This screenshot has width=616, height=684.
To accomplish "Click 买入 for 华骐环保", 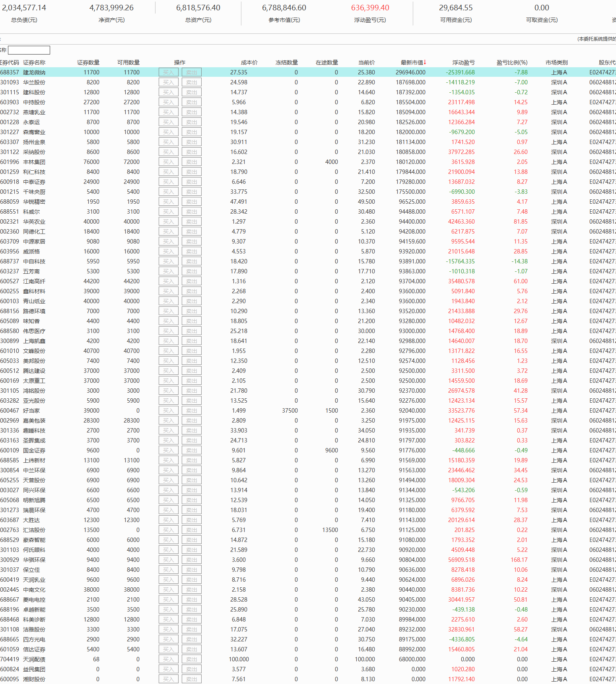I will (168, 560).
